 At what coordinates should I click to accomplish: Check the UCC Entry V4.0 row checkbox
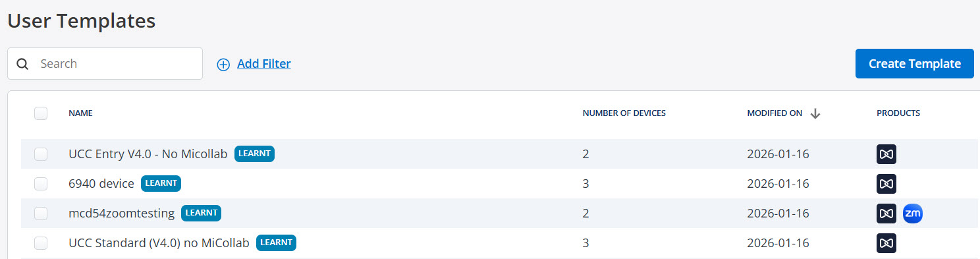pyautogui.click(x=41, y=154)
